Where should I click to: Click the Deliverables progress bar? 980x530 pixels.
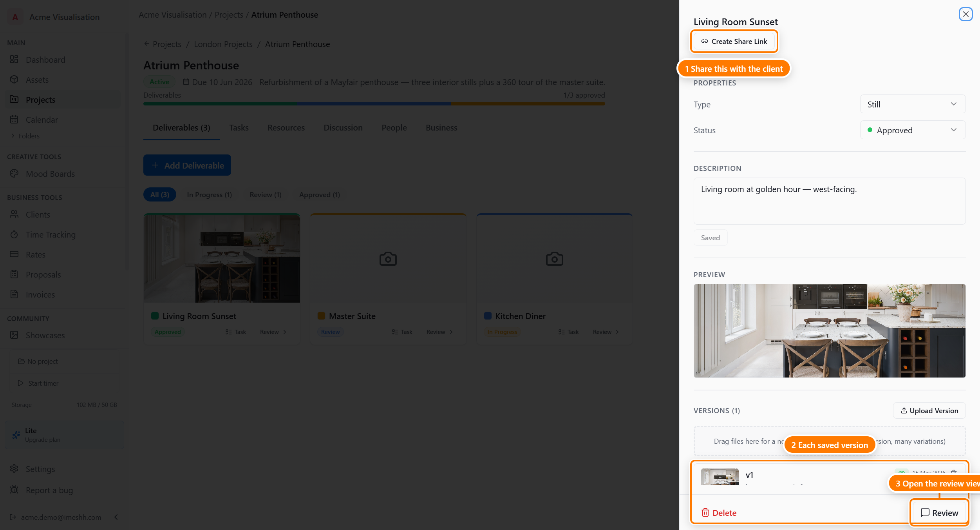coord(374,104)
